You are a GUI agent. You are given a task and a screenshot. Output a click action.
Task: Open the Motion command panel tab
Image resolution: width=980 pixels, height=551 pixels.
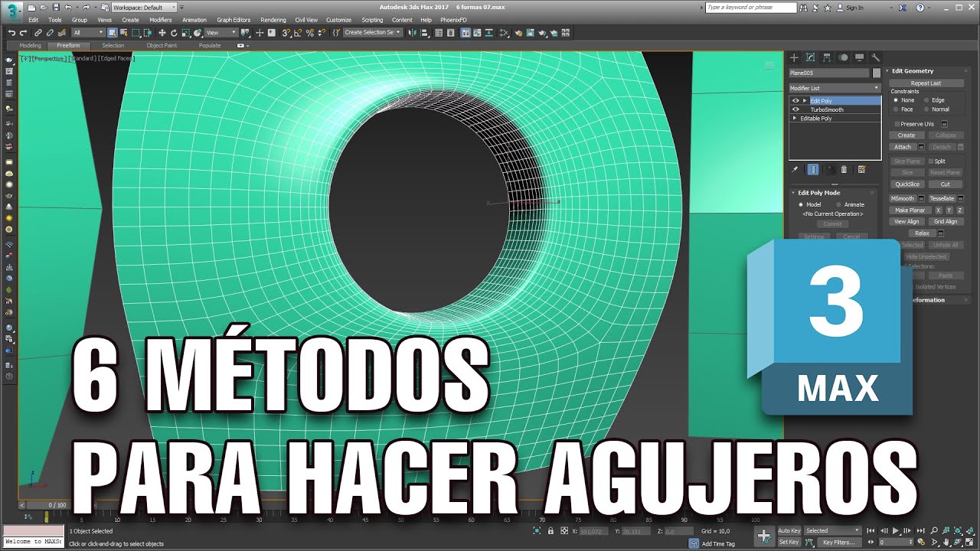pyautogui.click(x=843, y=57)
